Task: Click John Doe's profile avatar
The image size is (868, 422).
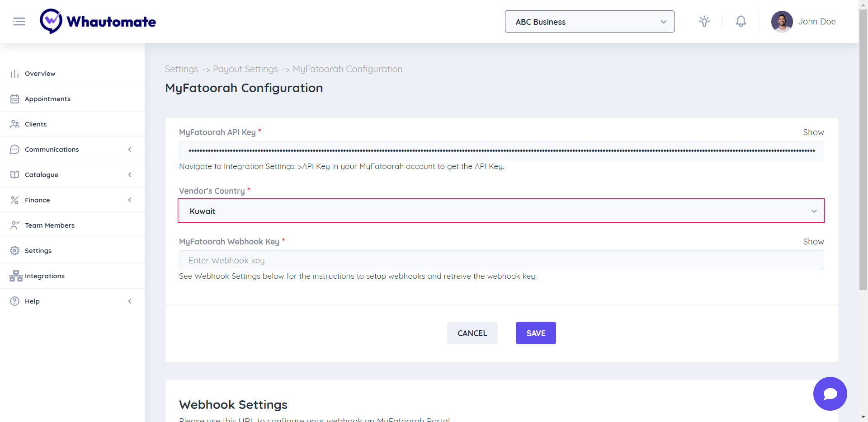Action: (x=782, y=22)
